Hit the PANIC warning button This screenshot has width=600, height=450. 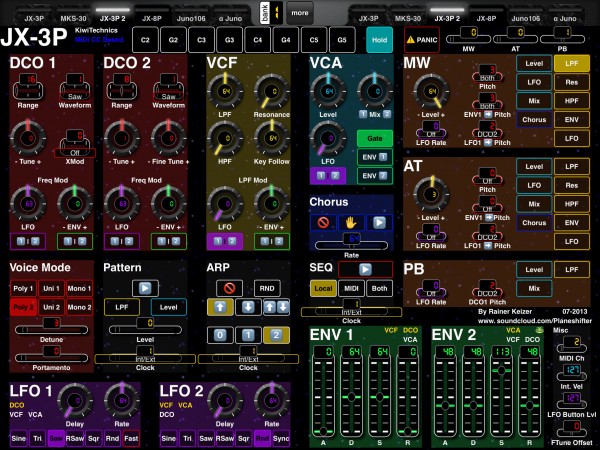coord(422,40)
